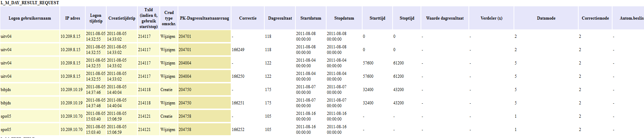This screenshot has height=138, width=644.
Task: Select the 'Correctie' column header
Action: (248, 18)
